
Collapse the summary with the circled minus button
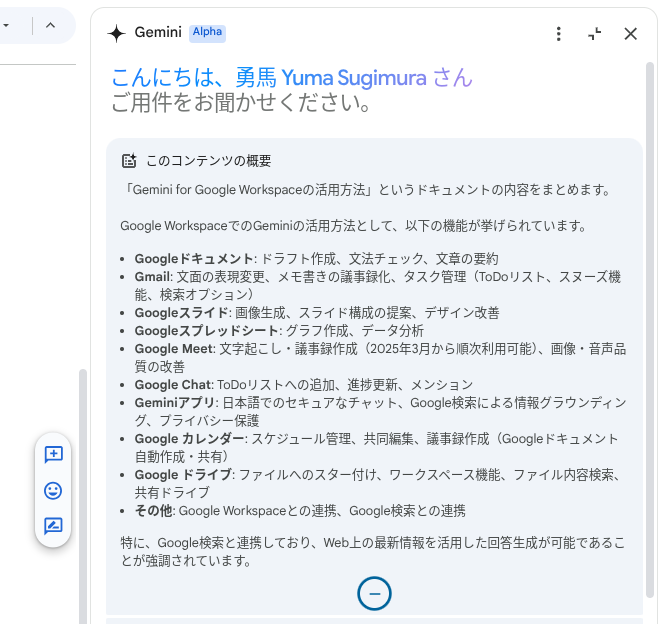coord(374,593)
